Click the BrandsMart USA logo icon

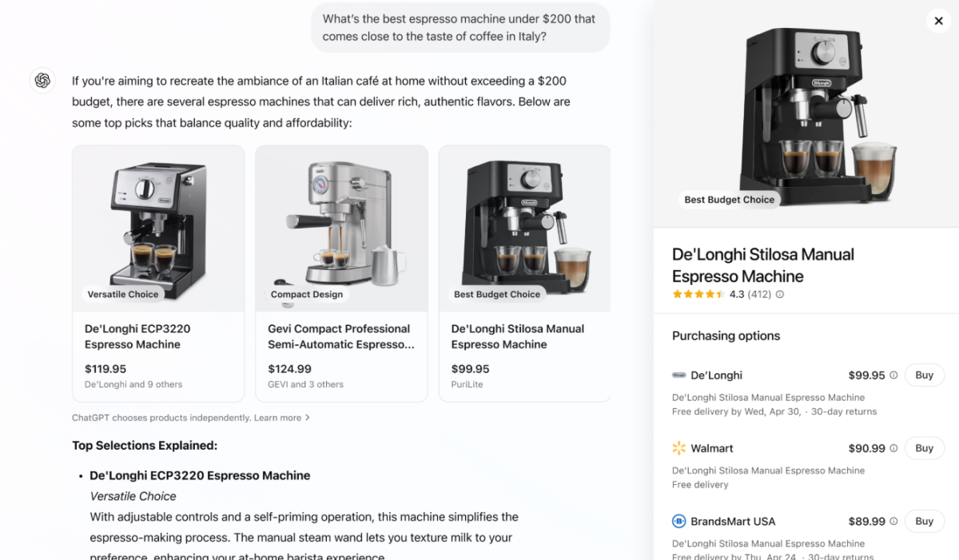(x=679, y=521)
